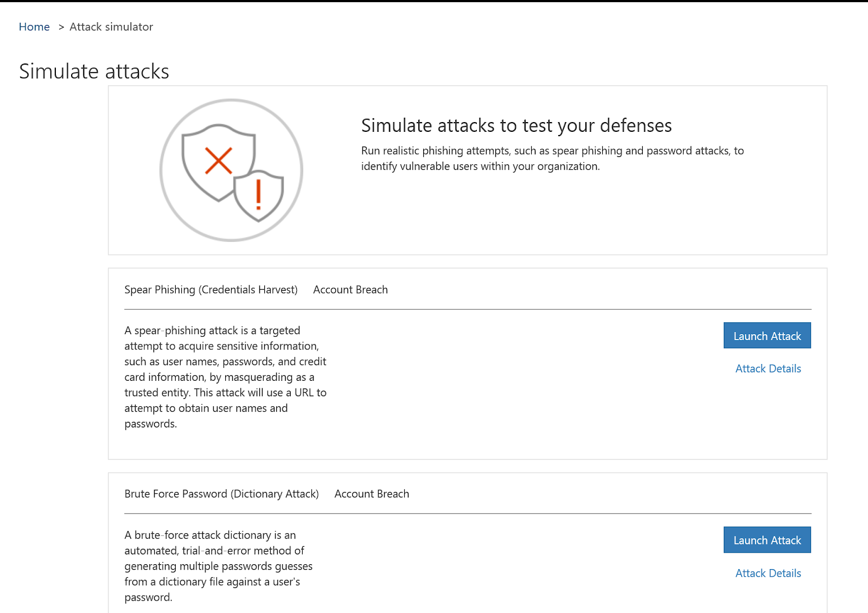Viewport: 868px width, 613px height.
Task: Click the Simulate attacks page title
Action: coord(94,71)
